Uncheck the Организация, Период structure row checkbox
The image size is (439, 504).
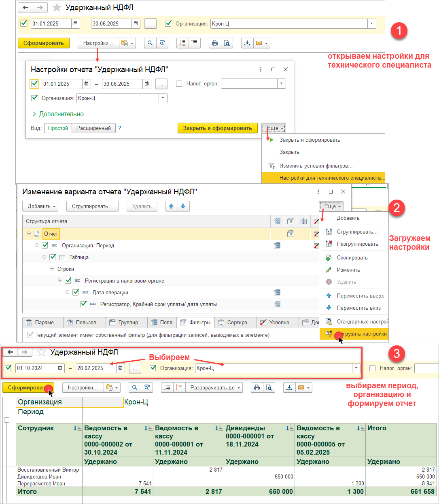click(x=45, y=245)
